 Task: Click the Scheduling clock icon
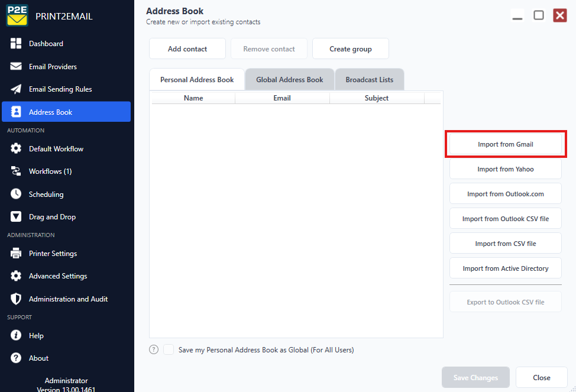pyautogui.click(x=16, y=193)
